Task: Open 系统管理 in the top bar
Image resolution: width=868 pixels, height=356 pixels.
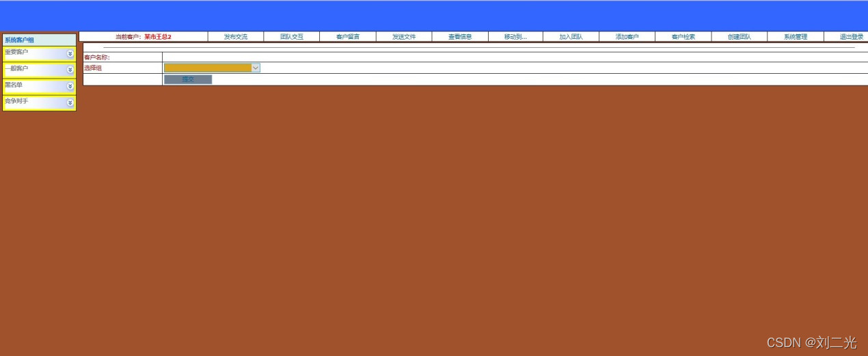Action: tap(796, 37)
